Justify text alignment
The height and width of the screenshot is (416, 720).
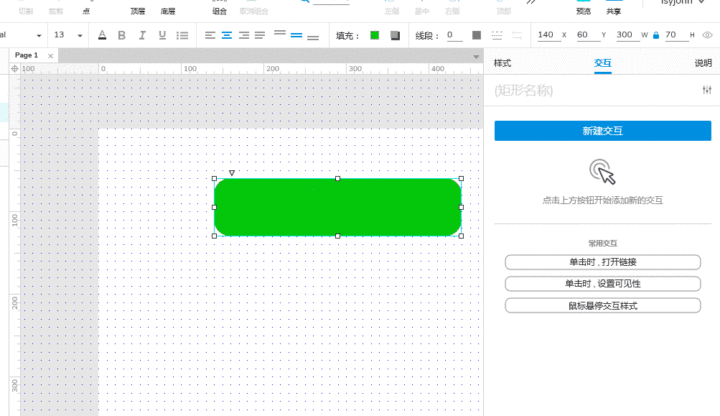(x=260, y=35)
